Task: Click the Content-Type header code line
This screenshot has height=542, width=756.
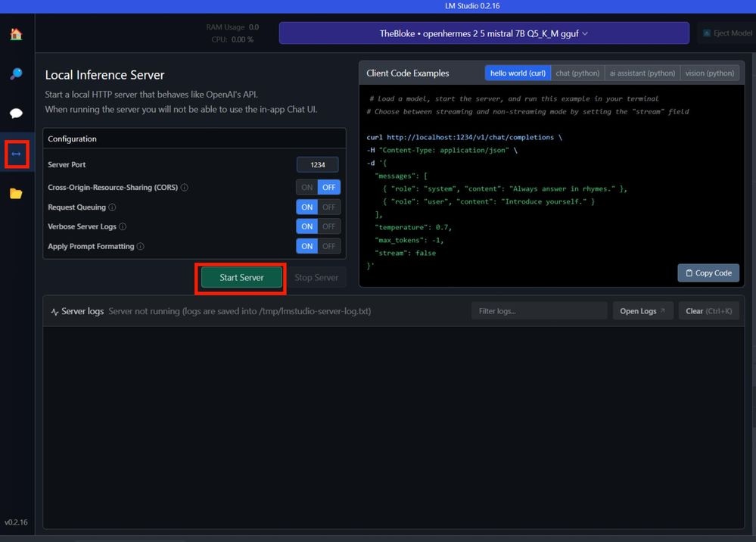Action: (442, 151)
